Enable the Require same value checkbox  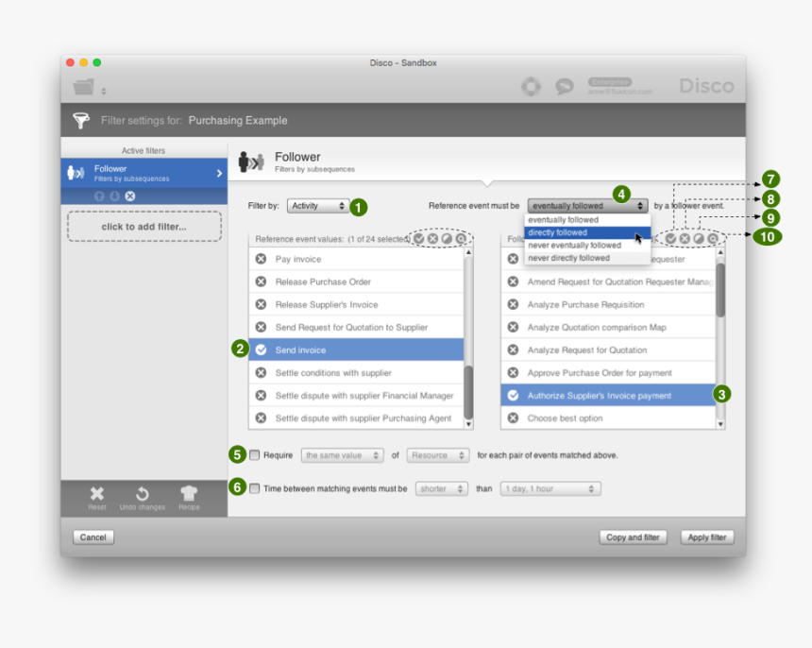(x=255, y=455)
